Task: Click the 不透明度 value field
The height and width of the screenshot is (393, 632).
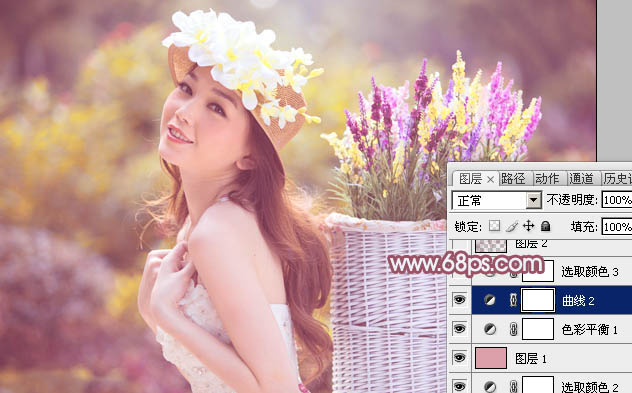Action: [617, 200]
